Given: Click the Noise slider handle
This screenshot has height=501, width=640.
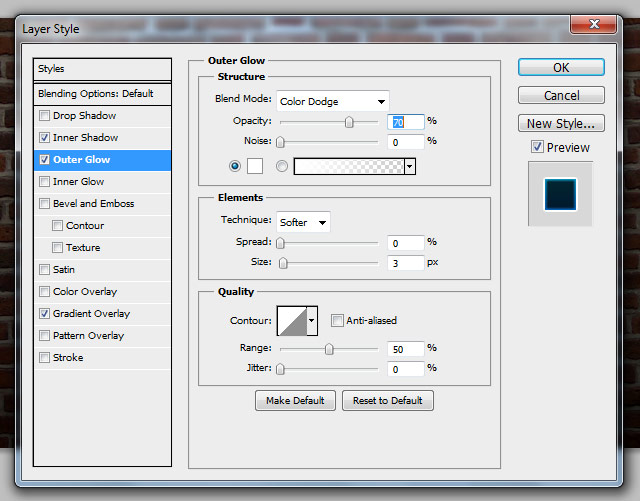Looking at the screenshot, I should tap(280, 142).
